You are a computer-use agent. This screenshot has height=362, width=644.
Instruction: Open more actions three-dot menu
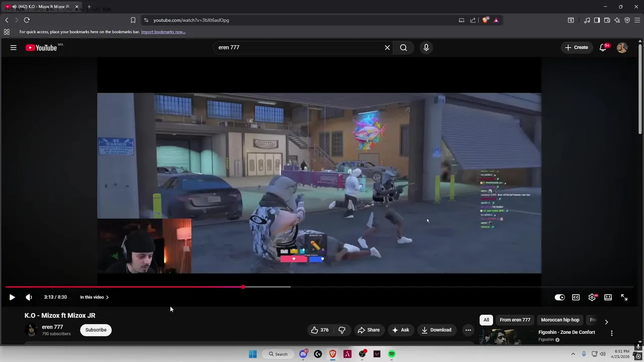click(x=468, y=330)
